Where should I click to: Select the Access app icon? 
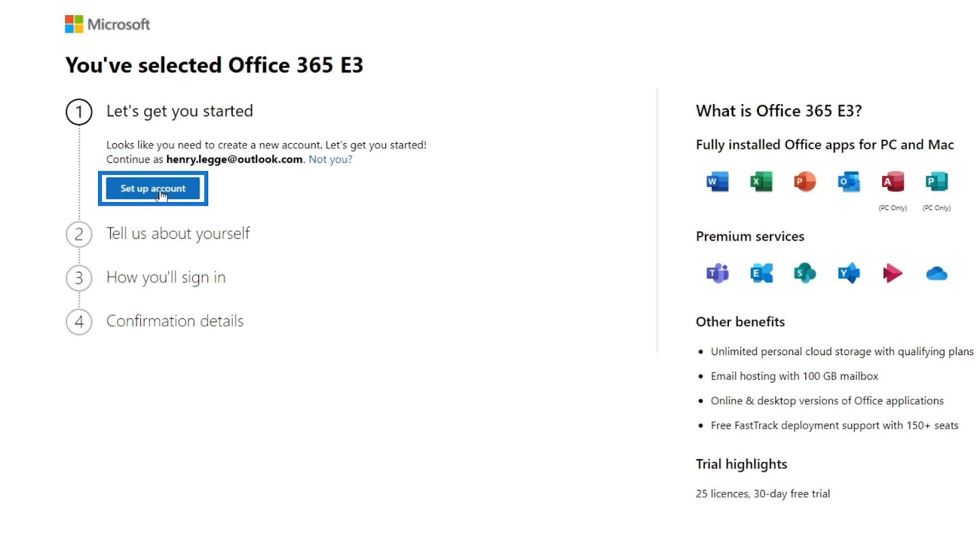click(x=892, y=182)
